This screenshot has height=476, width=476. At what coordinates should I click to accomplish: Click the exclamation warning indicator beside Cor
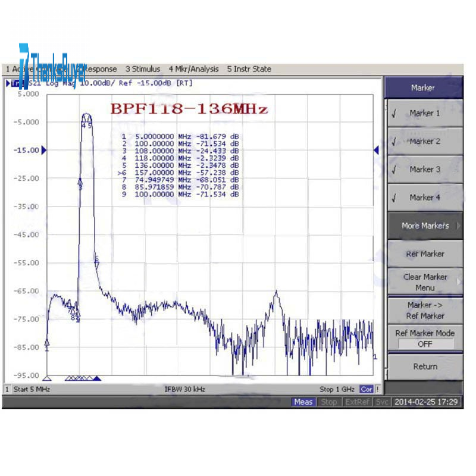coord(377,389)
